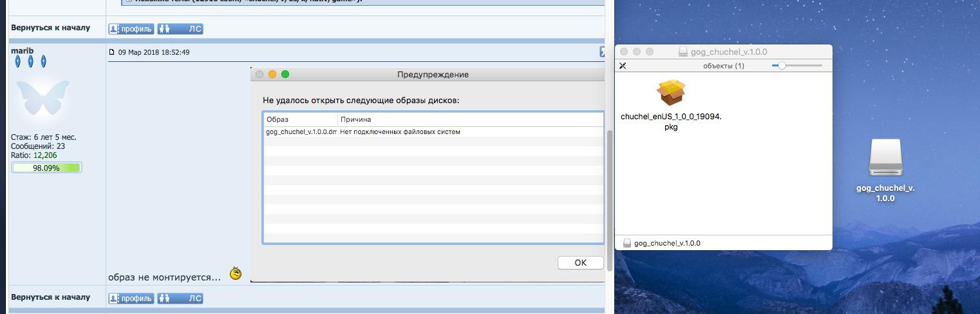This screenshot has height=314, width=980.
Task: Click 'объекты (1)' status text in Finder
Action: click(x=724, y=66)
